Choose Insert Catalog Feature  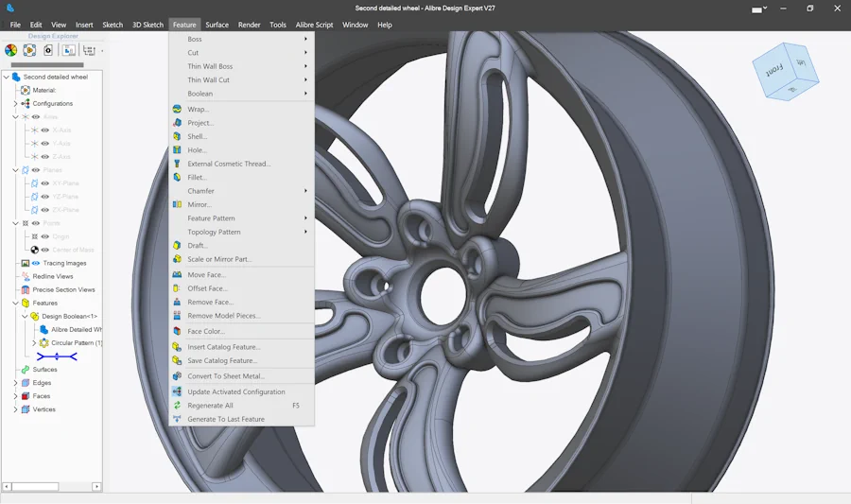pyautogui.click(x=241, y=347)
